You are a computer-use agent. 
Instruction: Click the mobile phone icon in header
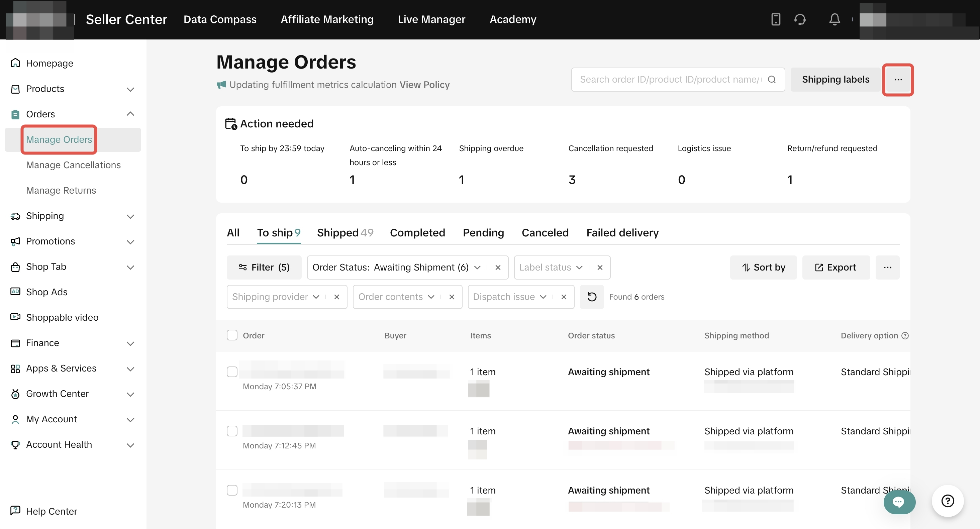775,19
